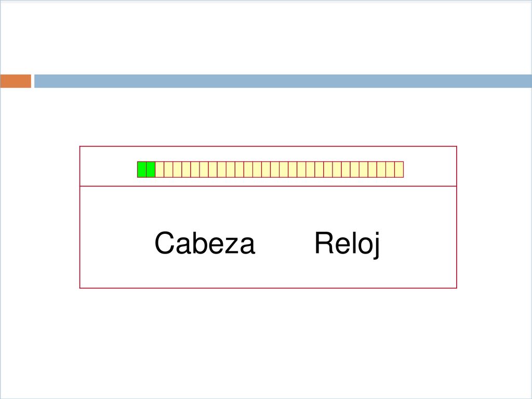Click the empty panel space right of progress bar

430,166
